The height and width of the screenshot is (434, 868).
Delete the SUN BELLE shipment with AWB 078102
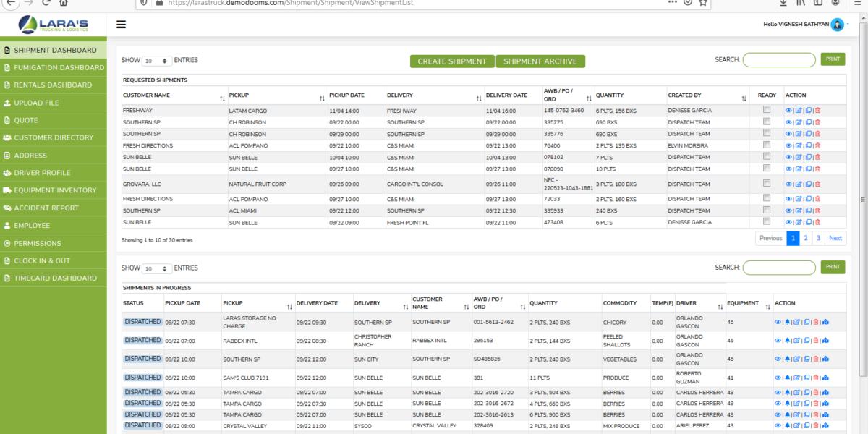coord(817,157)
